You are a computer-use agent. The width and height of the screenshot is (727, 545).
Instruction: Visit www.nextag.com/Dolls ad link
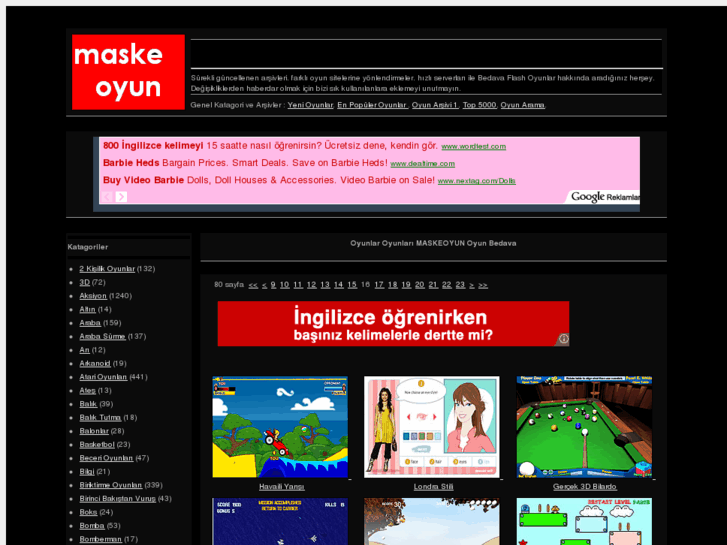pos(477,181)
